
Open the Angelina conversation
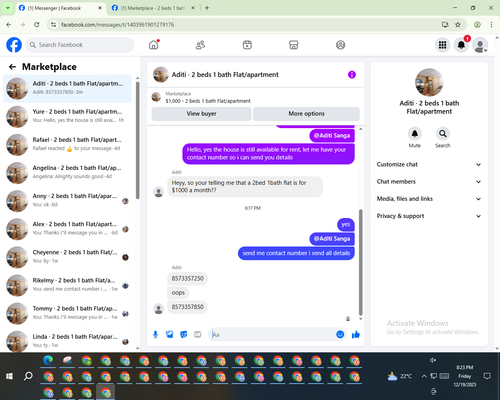(67, 173)
